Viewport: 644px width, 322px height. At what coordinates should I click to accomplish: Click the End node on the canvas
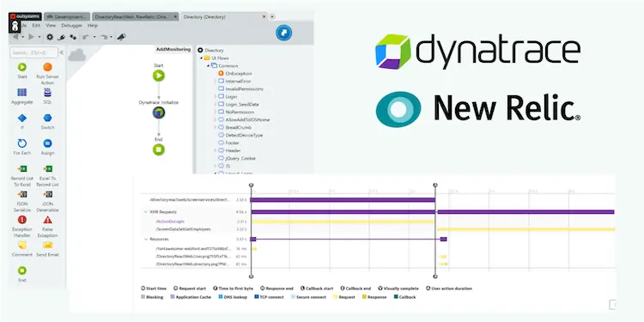point(159,149)
